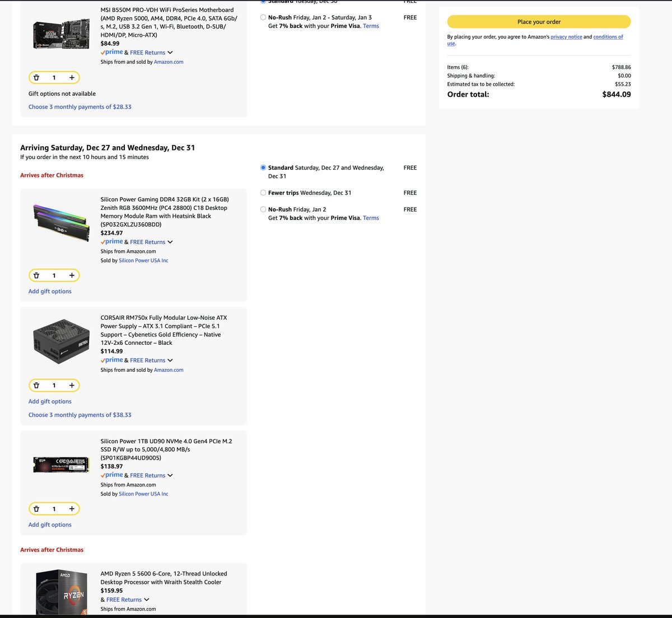This screenshot has width=672, height=618.
Task: Click Silicon Power RGB RAM product image
Action: coord(61,222)
